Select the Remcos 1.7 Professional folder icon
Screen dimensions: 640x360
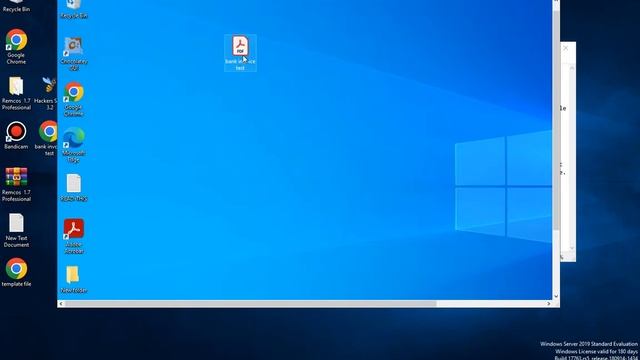16,93
